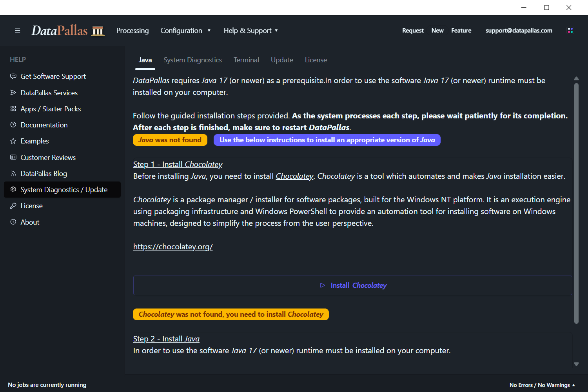Click the play icon beside Install Chocolatey

(x=323, y=285)
